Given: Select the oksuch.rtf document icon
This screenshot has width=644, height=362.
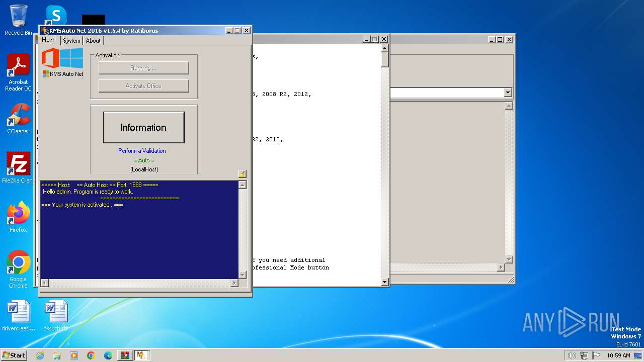Looking at the screenshot, I should pyautogui.click(x=55, y=316).
